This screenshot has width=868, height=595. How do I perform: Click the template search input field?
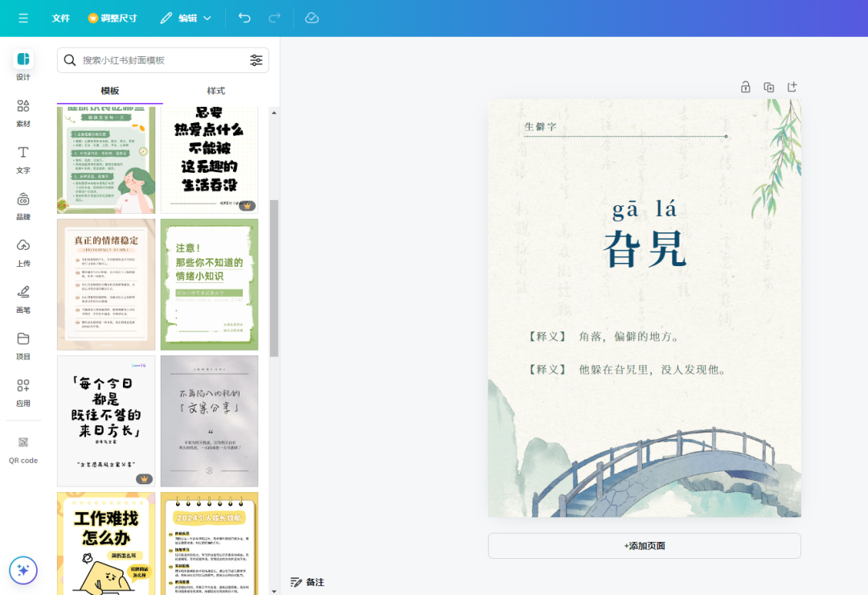tap(157, 59)
